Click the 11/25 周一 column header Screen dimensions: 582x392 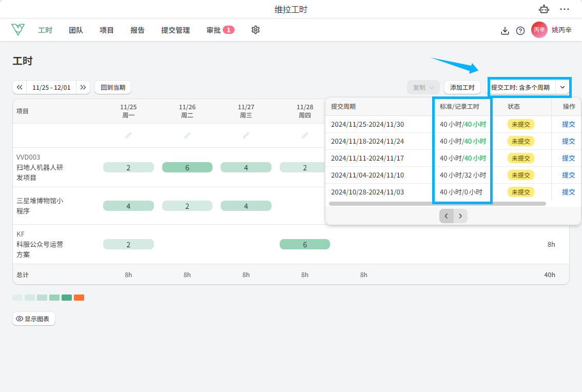click(x=128, y=111)
